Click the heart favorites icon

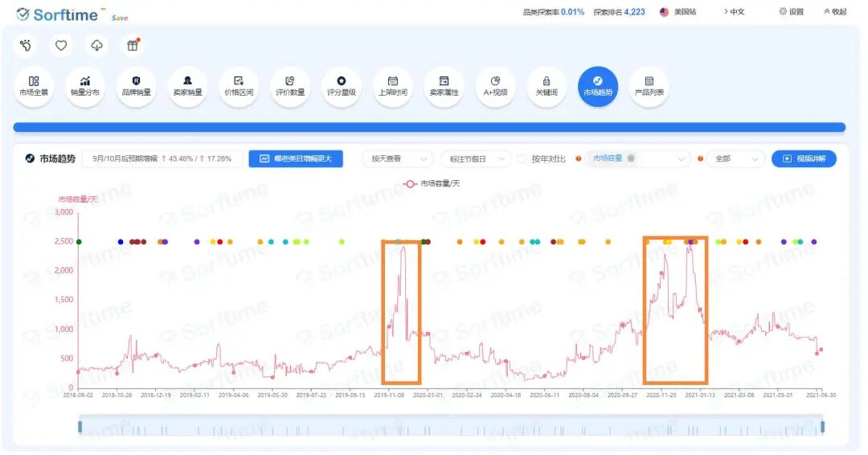pos(61,45)
